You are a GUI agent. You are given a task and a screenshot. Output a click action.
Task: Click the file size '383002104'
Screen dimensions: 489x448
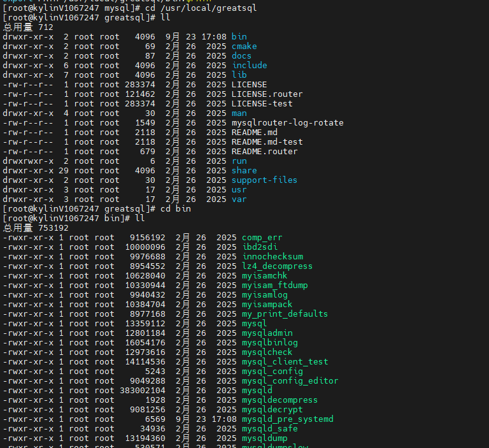pyautogui.click(x=143, y=391)
